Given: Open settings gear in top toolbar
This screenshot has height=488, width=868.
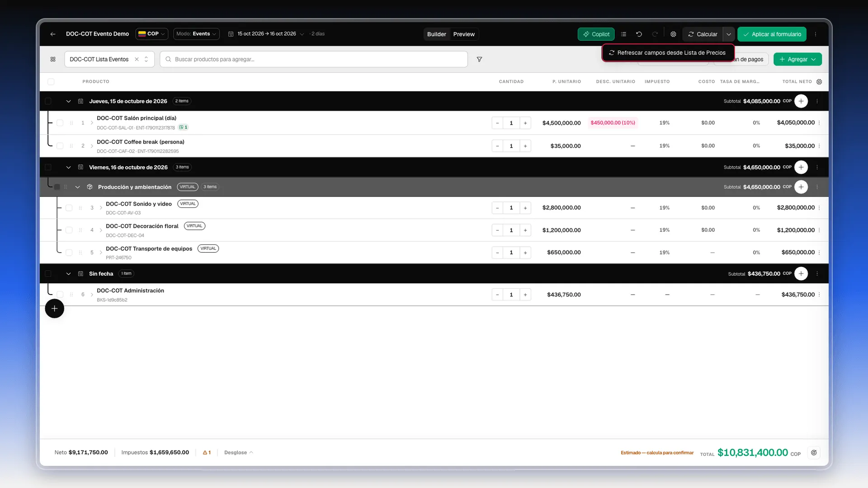Looking at the screenshot, I should pyautogui.click(x=673, y=34).
